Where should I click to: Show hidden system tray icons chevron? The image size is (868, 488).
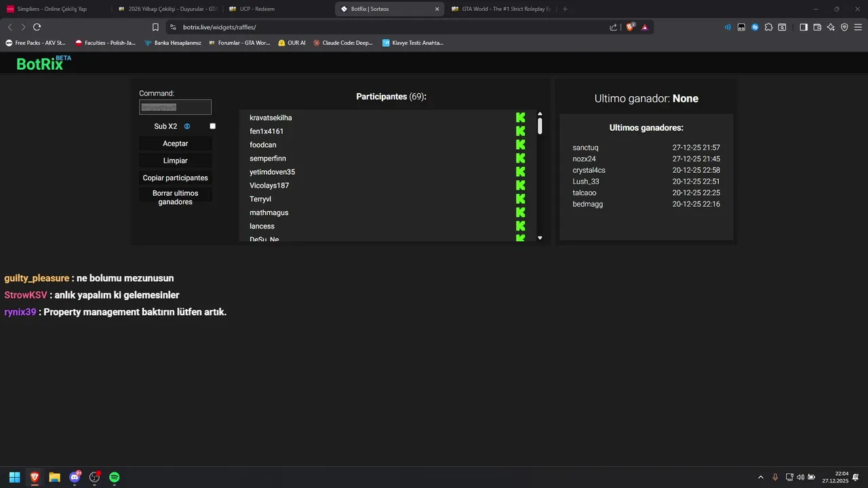coord(760,477)
